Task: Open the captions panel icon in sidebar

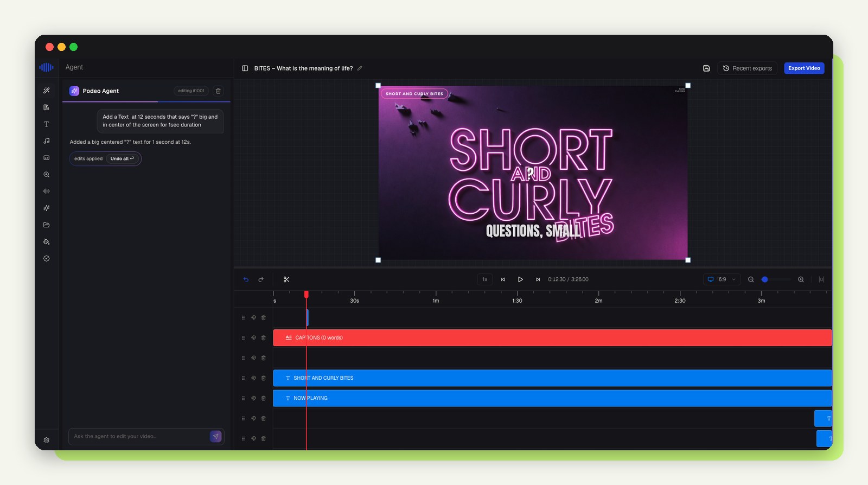Action: pyautogui.click(x=47, y=158)
